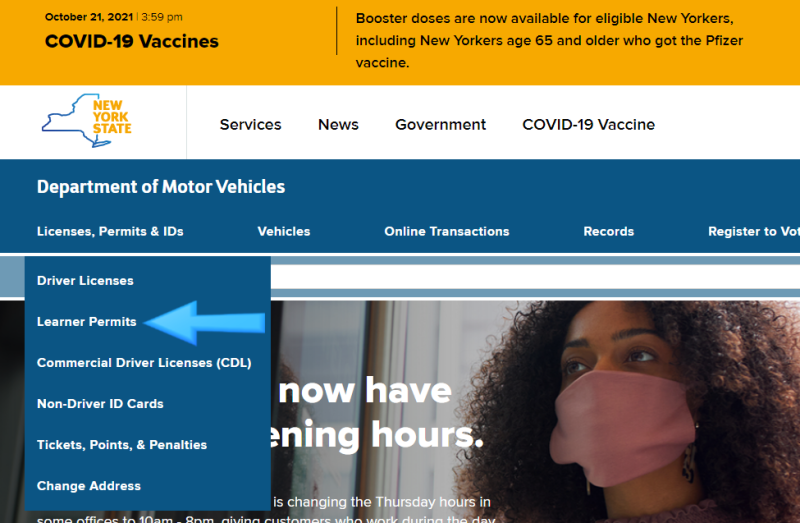This screenshot has width=800, height=523.
Task: Select Non-Driver ID Cards
Action: click(x=100, y=404)
